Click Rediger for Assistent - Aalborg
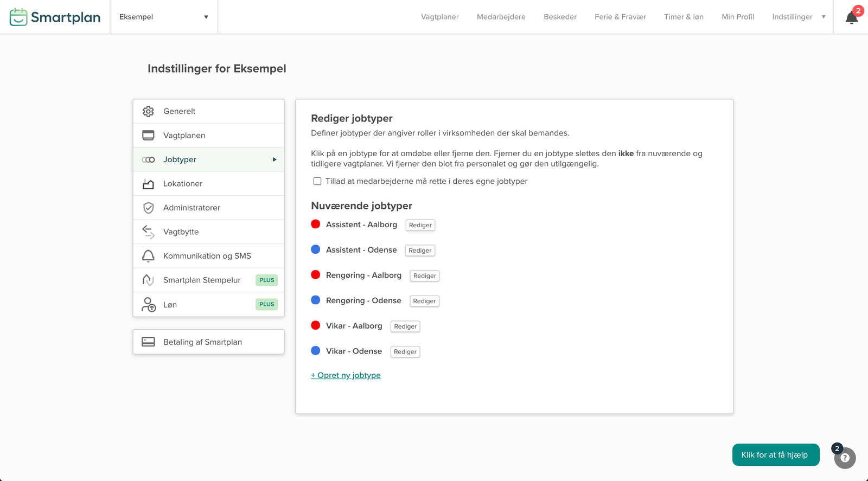The width and height of the screenshot is (868, 481). [x=420, y=225]
